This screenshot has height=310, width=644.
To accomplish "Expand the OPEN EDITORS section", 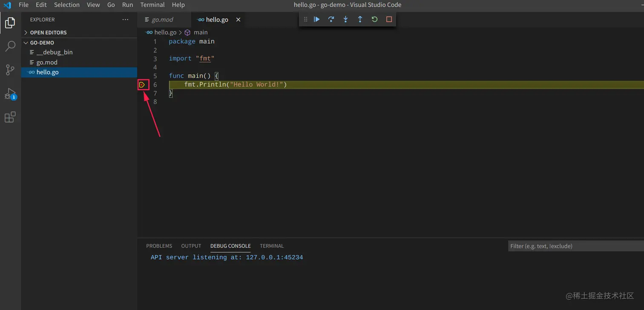I will coord(79,32).
